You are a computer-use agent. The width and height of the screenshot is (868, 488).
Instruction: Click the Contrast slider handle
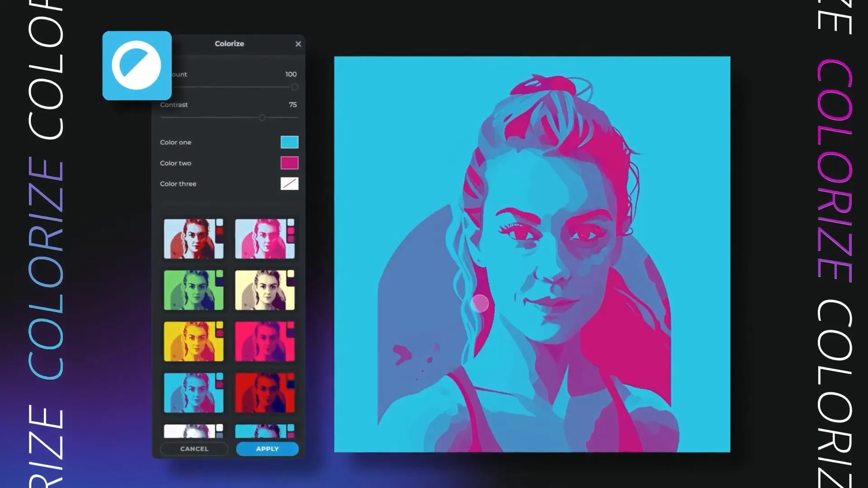point(262,117)
